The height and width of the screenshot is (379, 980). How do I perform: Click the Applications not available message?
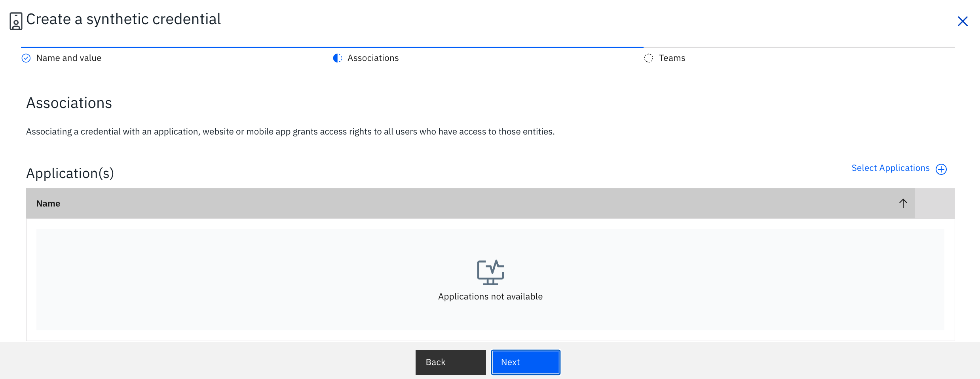tap(490, 297)
